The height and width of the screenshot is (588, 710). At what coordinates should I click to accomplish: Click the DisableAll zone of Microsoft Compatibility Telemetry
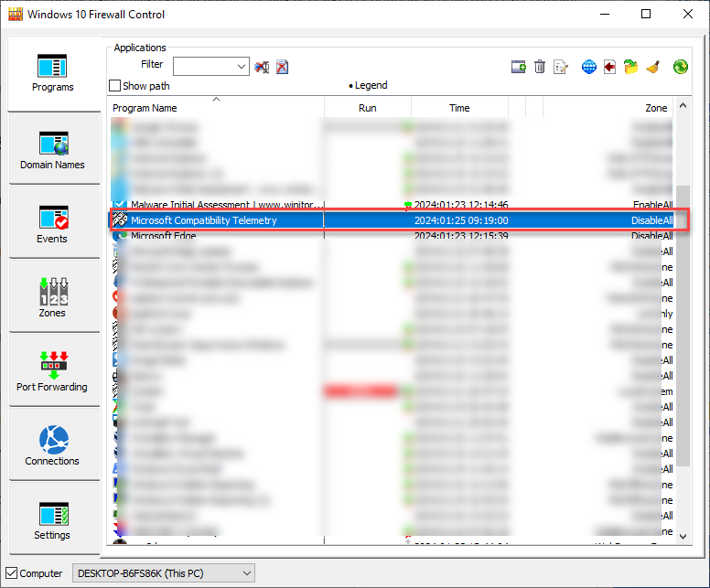pos(652,220)
